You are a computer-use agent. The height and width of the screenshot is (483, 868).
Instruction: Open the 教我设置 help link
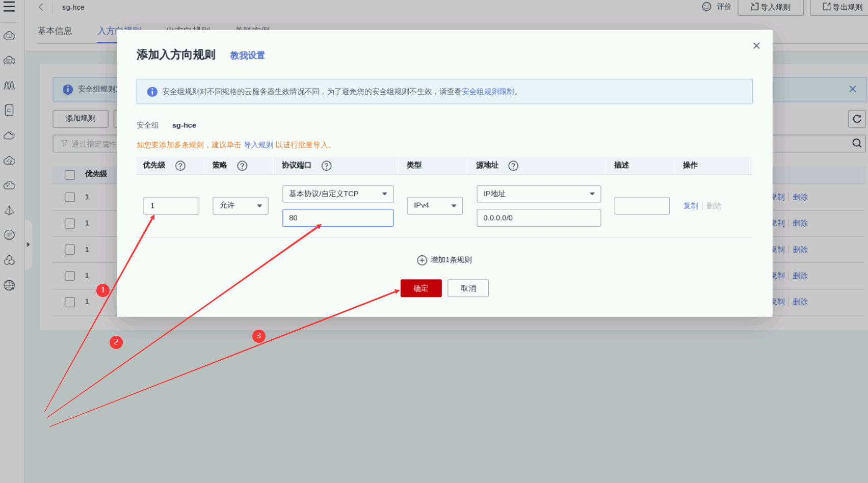point(248,56)
